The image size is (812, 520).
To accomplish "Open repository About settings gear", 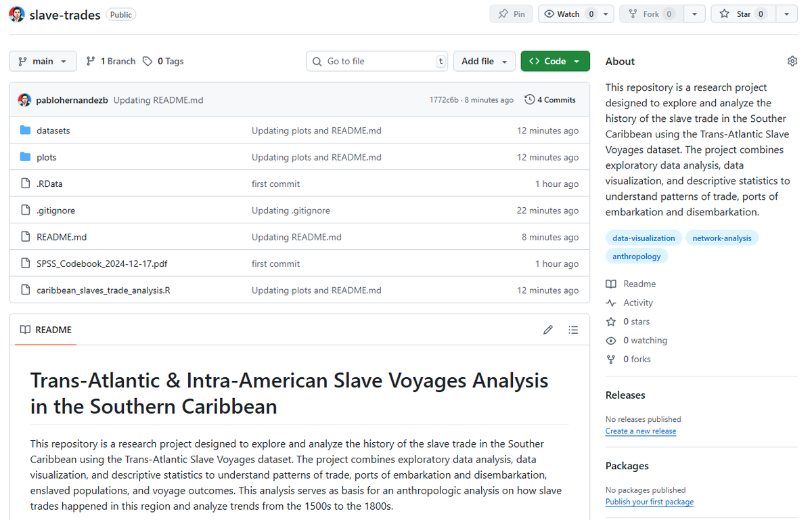I will coord(792,61).
